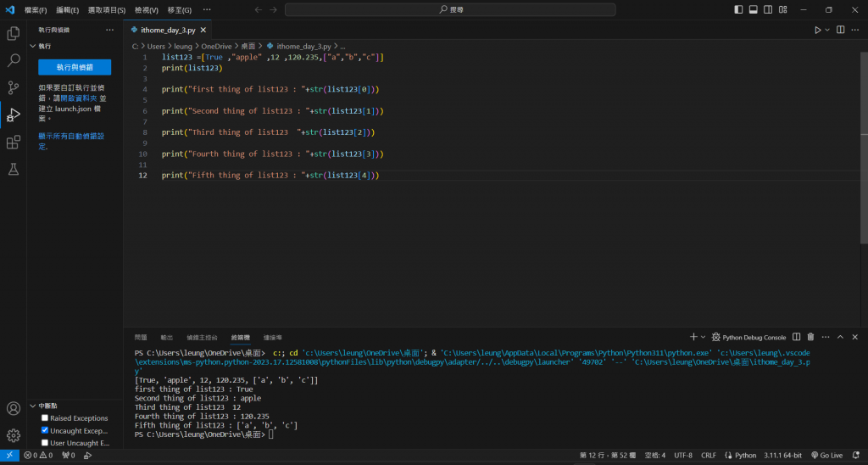Go forward with the right arrow

(x=273, y=9)
